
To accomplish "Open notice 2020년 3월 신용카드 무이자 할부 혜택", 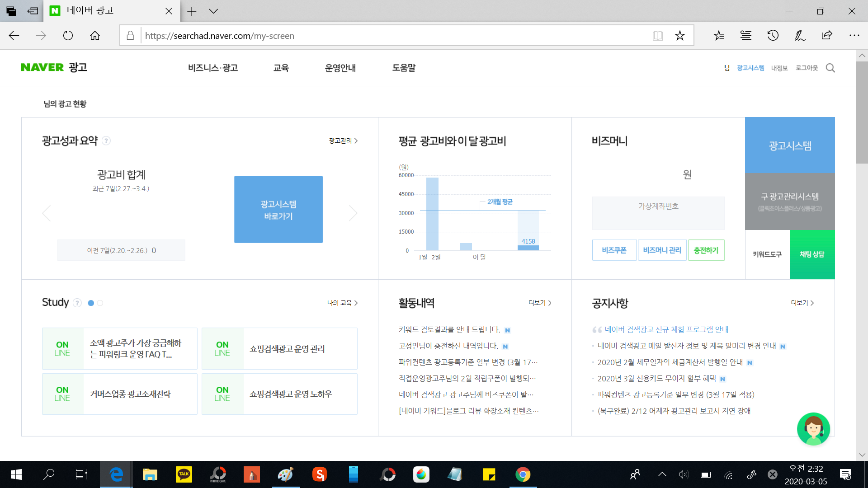I will point(656,379).
